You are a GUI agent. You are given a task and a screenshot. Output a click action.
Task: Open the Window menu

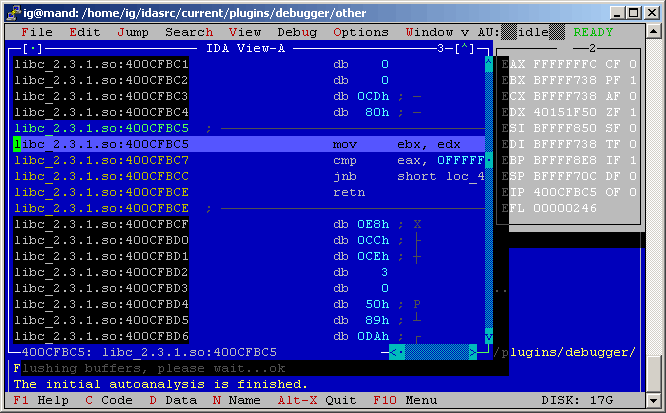(x=429, y=32)
